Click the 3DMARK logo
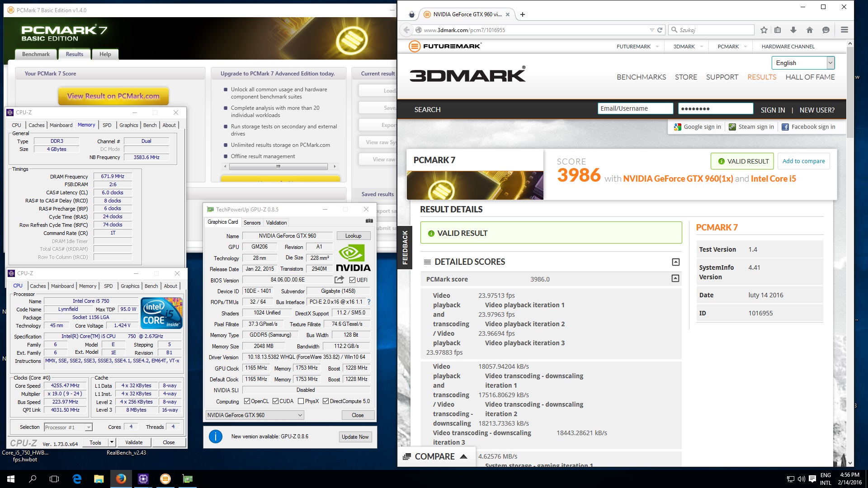 (468, 74)
